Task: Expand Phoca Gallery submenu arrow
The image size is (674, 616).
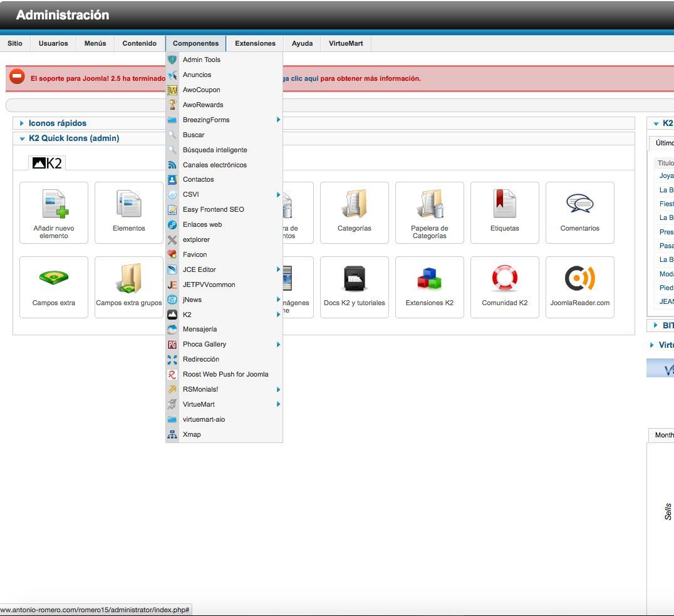Action: click(279, 344)
